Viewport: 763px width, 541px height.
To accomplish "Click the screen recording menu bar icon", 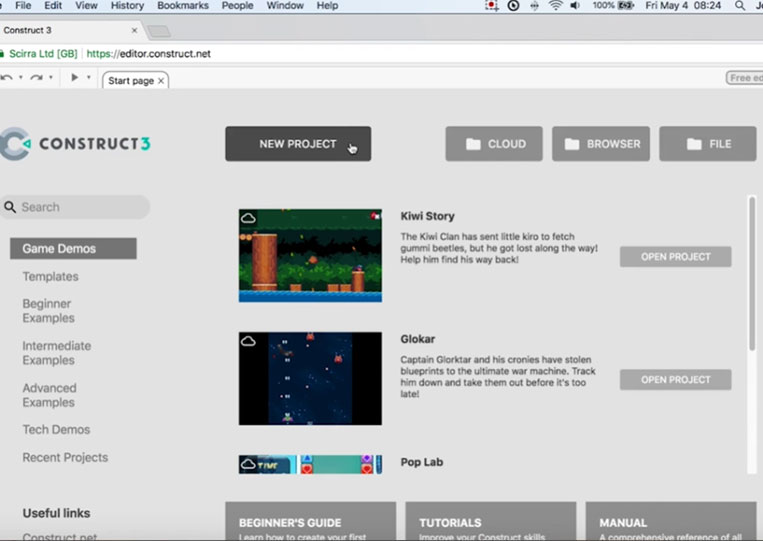I will pyautogui.click(x=491, y=6).
